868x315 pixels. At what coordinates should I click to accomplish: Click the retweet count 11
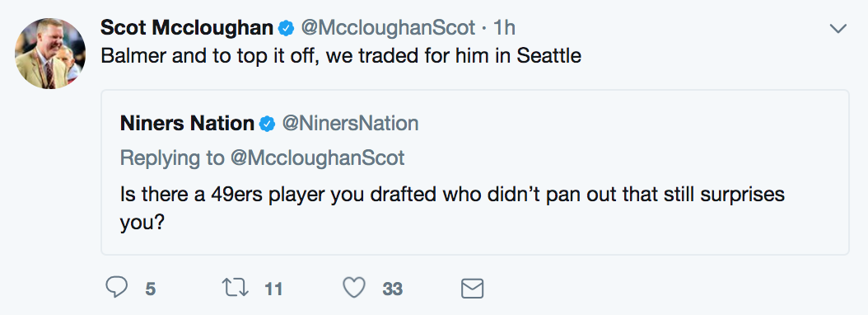[x=273, y=289]
